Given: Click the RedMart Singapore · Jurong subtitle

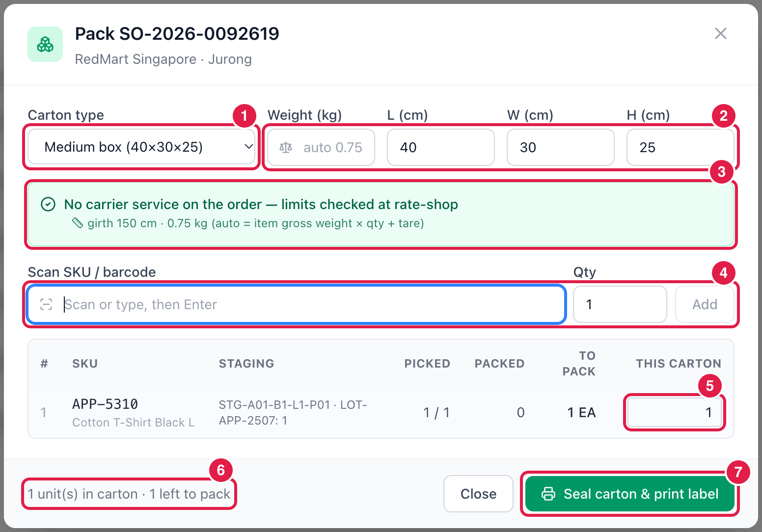Looking at the screenshot, I should pyautogui.click(x=163, y=59).
